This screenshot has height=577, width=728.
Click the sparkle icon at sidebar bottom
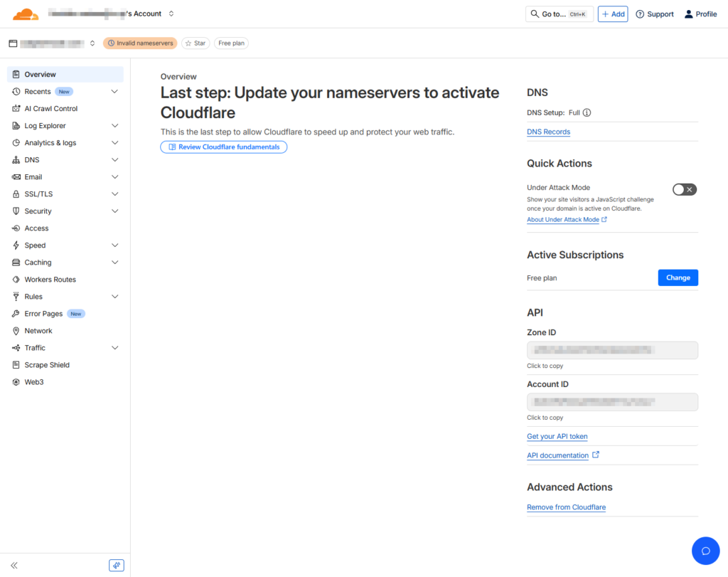tap(117, 565)
